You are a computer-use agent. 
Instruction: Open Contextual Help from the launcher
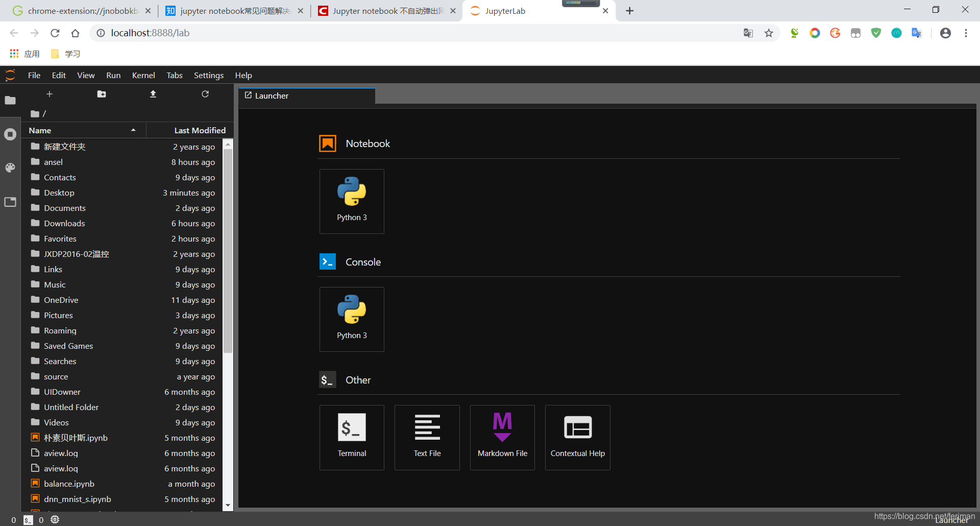click(577, 437)
